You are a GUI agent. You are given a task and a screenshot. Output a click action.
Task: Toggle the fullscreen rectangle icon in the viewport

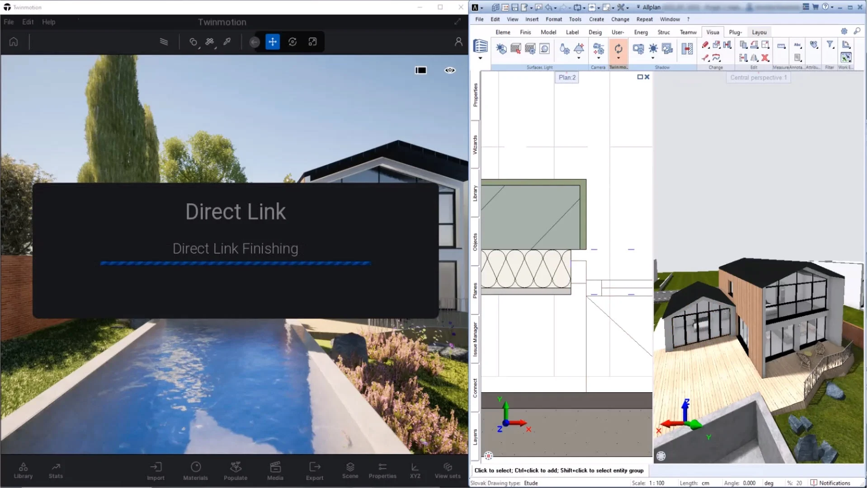[421, 70]
